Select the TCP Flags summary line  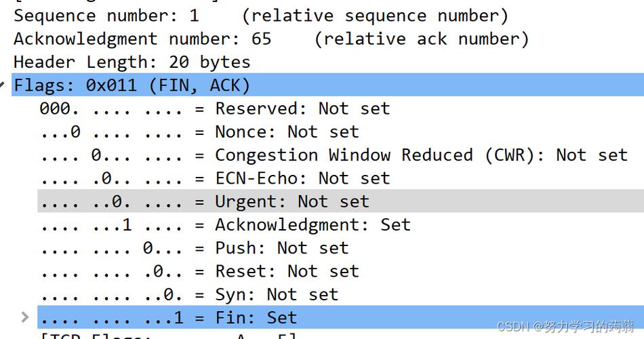[x=168, y=336]
